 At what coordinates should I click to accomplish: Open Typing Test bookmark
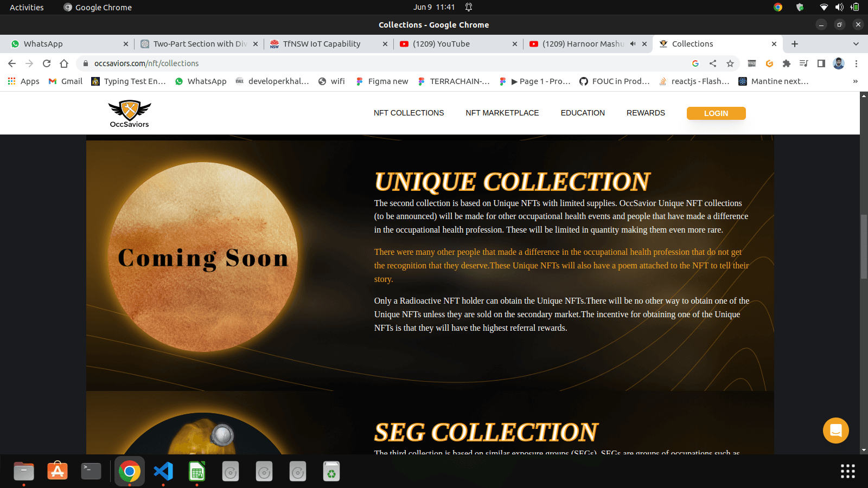click(129, 81)
